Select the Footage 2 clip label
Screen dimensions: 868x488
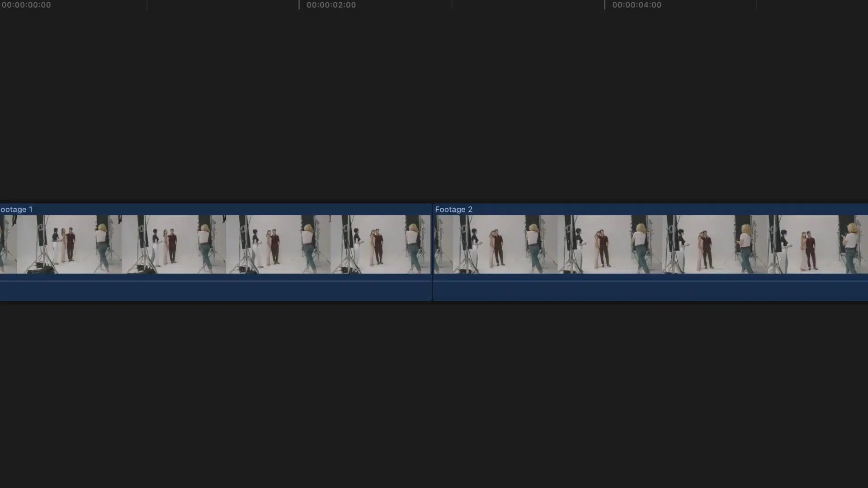click(x=453, y=209)
